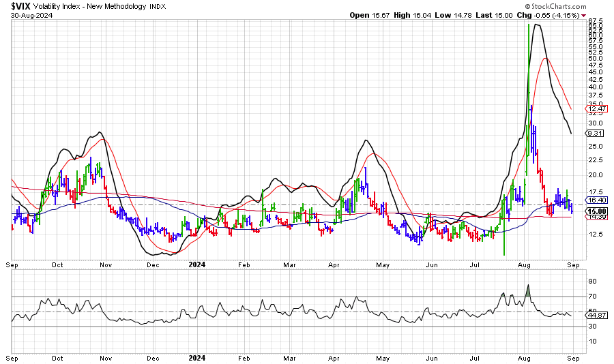This screenshot has height=364, width=614.
Task: Click the Aug label on the main chart axis
Action: [525, 264]
